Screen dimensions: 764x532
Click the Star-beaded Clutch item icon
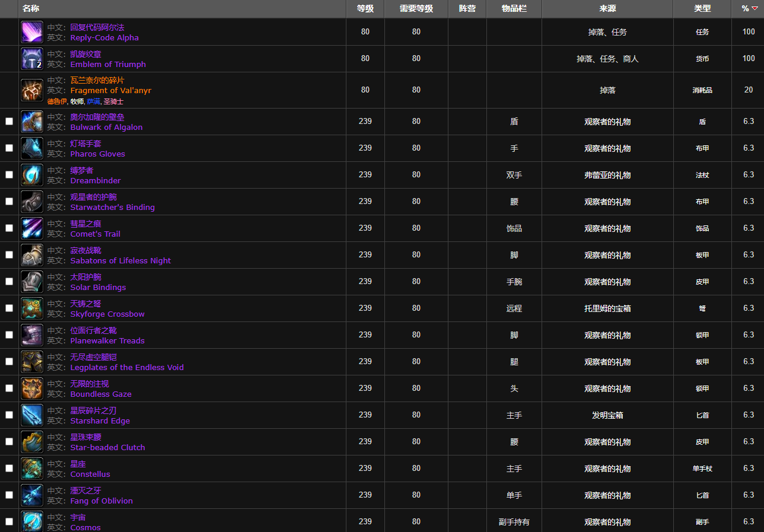pos(32,442)
